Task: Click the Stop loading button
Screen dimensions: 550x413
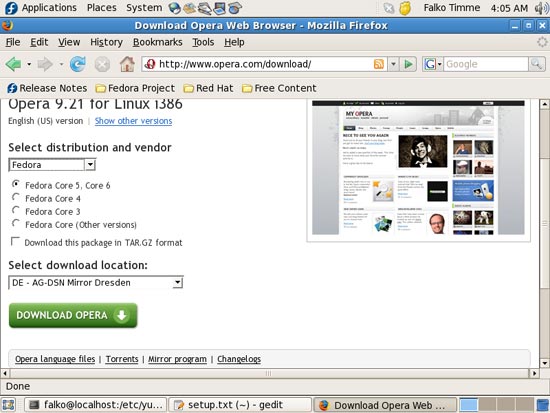Action: [x=102, y=65]
